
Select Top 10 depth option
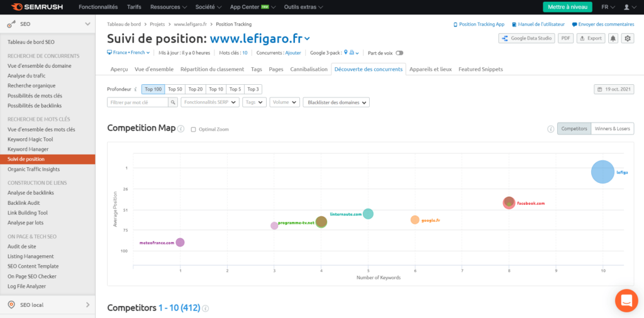coord(216,89)
